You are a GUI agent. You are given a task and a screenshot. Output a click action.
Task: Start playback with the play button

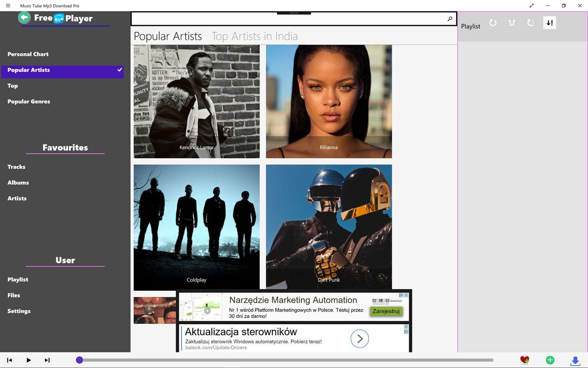(x=29, y=360)
